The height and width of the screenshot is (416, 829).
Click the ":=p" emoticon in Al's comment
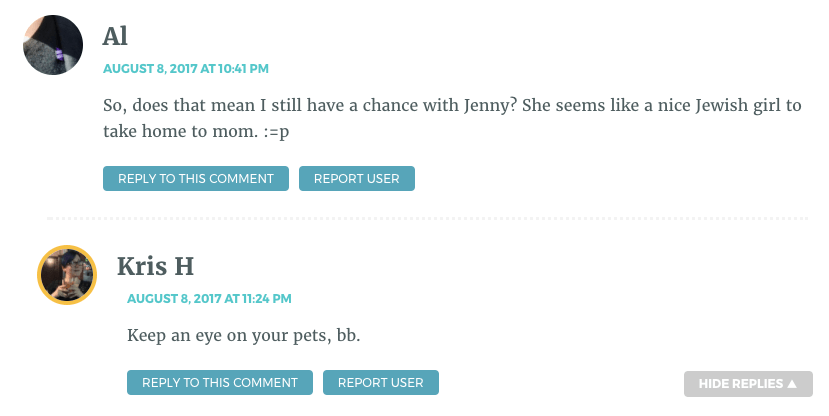[290, 132]
